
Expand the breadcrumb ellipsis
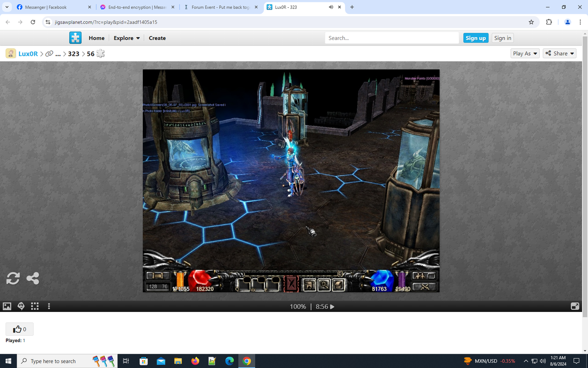pyautogui.click(x=58, y=54)
